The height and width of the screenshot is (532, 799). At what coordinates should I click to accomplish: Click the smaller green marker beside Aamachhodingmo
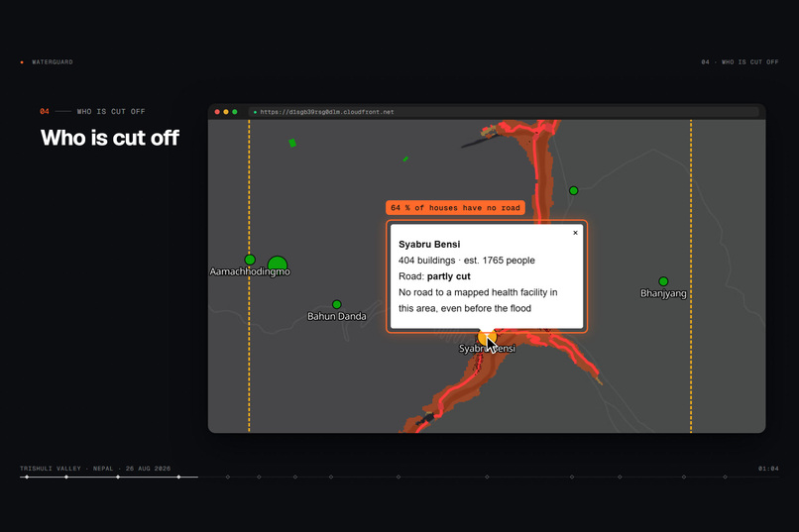[x=250, y=260]
